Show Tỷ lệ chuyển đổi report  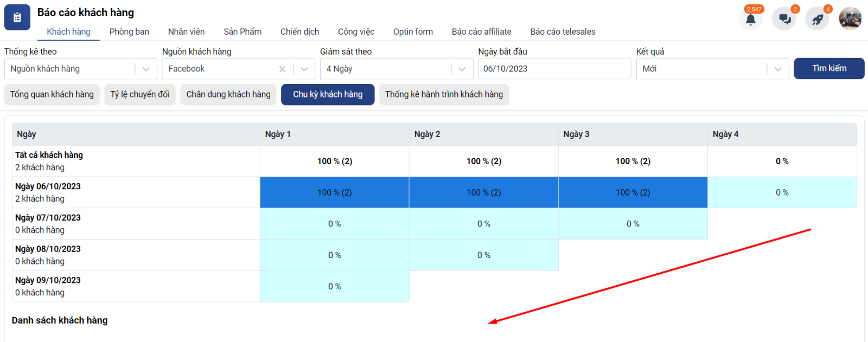coord(140,94)
